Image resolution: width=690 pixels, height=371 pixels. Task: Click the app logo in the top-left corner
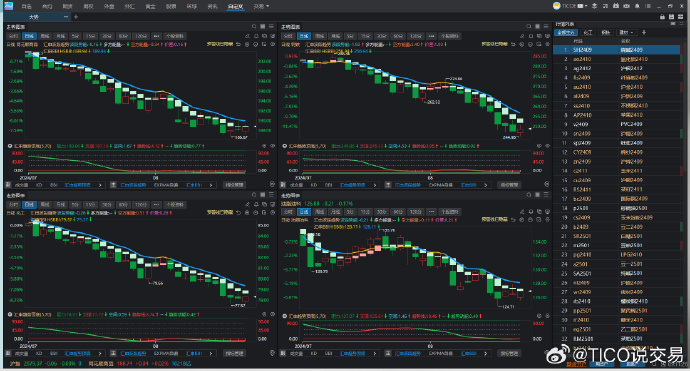tap(8, 6)
